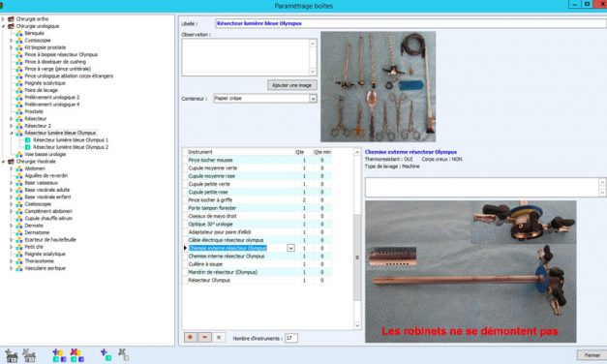
Task: Click the box icon beside Poire de lavage
Action: coord(19,90)
